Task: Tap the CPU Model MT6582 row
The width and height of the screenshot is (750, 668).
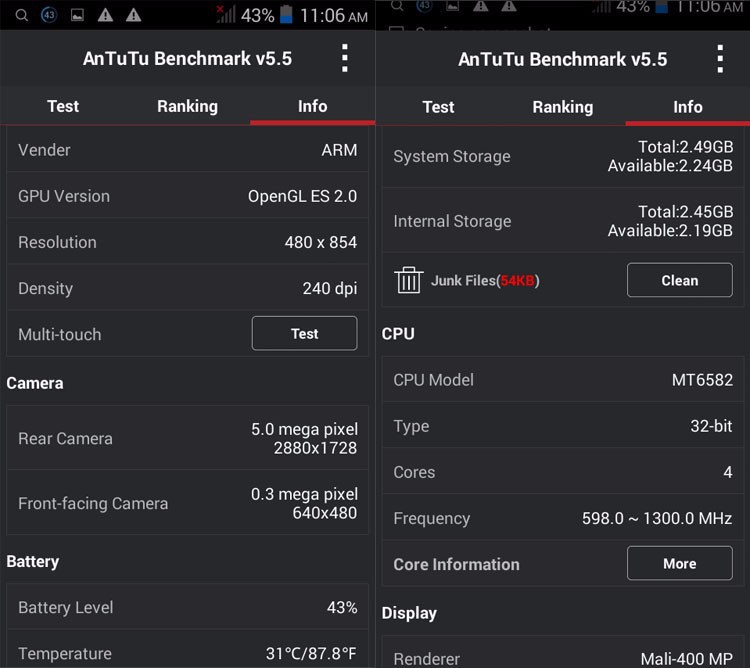Action: [562, 380]
